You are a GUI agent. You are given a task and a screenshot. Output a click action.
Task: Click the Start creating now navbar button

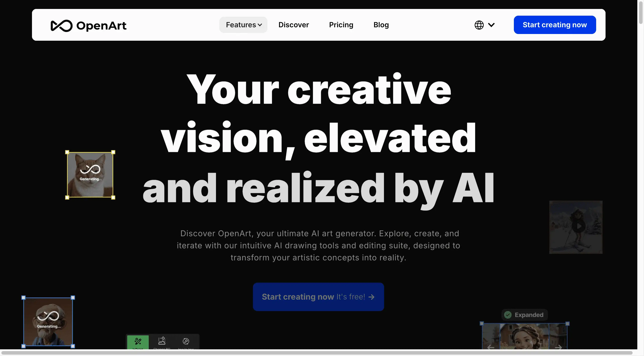coord(555,25)
